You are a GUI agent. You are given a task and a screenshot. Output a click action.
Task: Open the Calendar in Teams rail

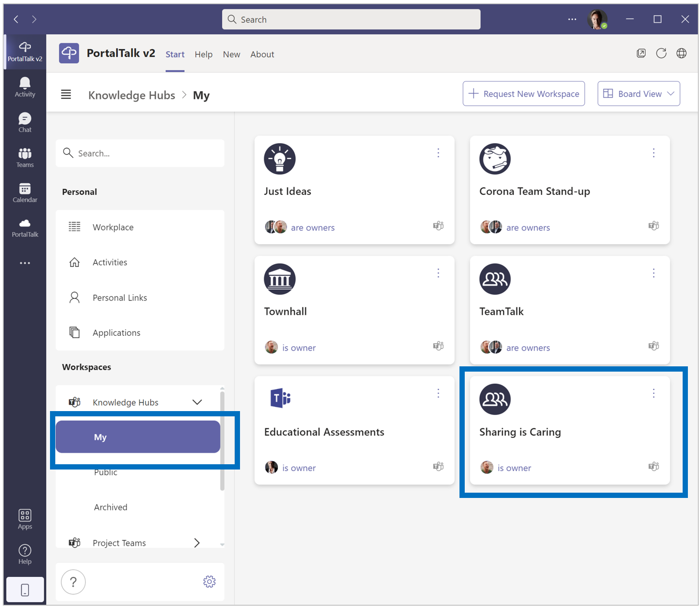coord(25,193)
